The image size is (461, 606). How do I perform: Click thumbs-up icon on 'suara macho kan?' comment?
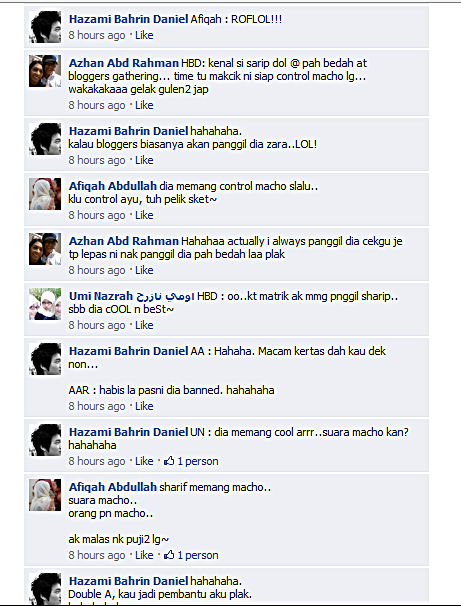tap(169, 461)
